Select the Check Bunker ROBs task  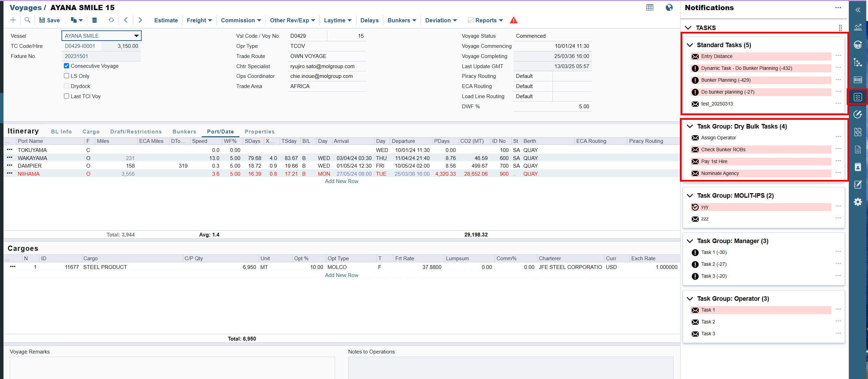point(723,150)
